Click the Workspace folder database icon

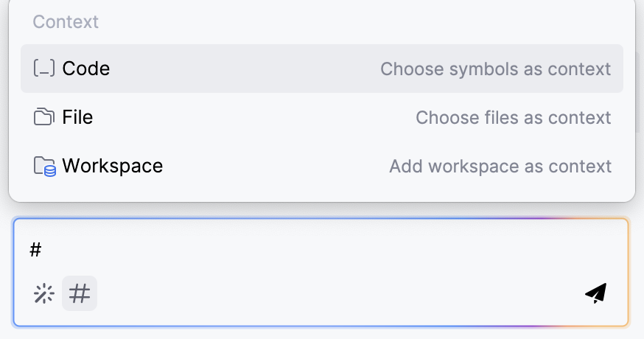coord(44,166)
